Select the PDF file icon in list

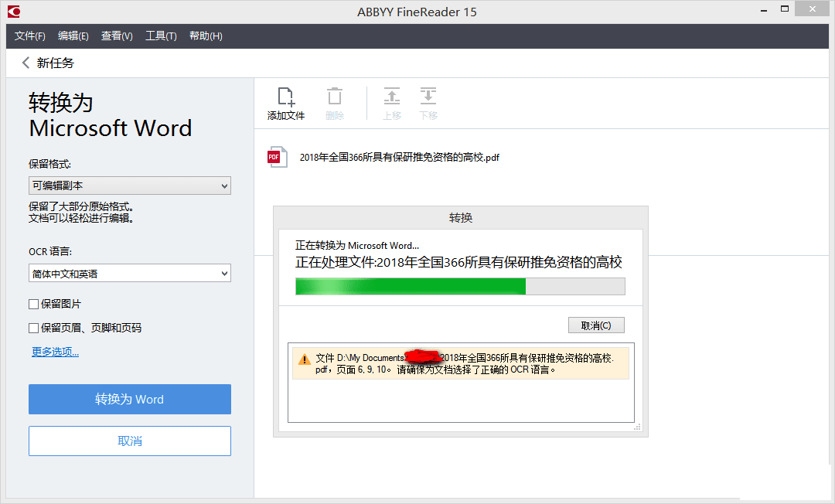pyautogui.click(x=277, y=157)
